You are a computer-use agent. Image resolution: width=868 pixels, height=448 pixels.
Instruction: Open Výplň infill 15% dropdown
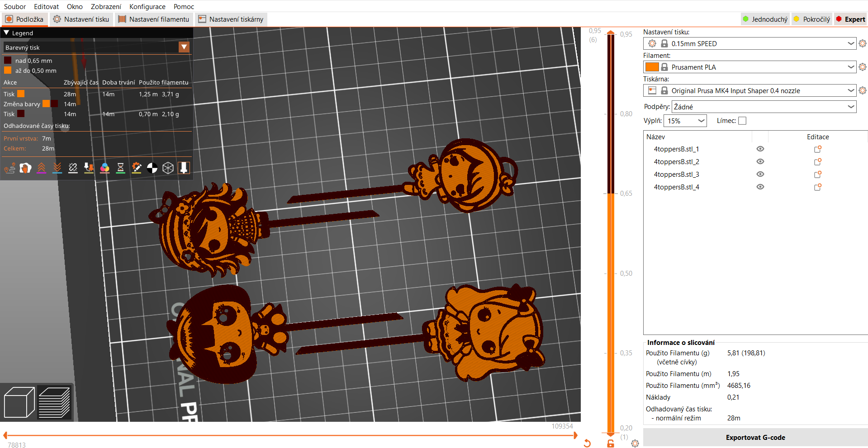[x=685, y=121]
